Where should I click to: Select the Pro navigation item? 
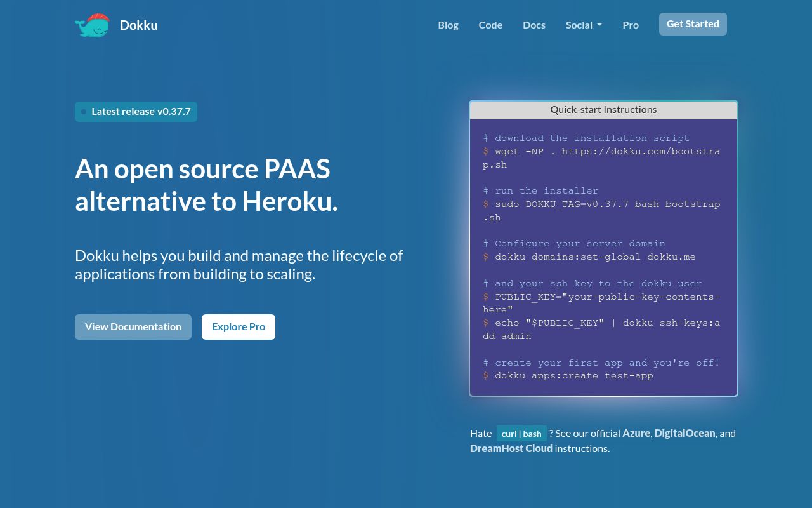(631, 25)
